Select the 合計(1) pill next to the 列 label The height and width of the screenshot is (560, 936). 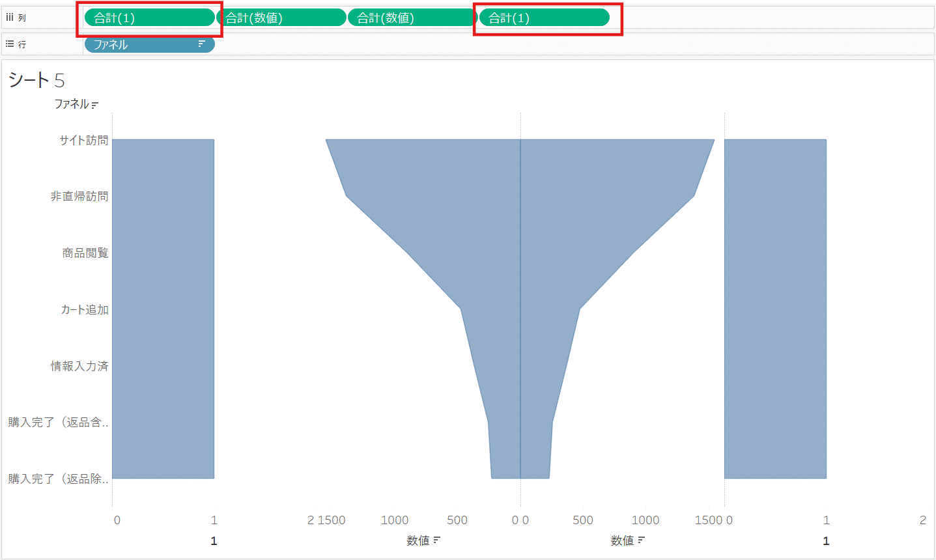pyautogui.click(x=149, y=18)
